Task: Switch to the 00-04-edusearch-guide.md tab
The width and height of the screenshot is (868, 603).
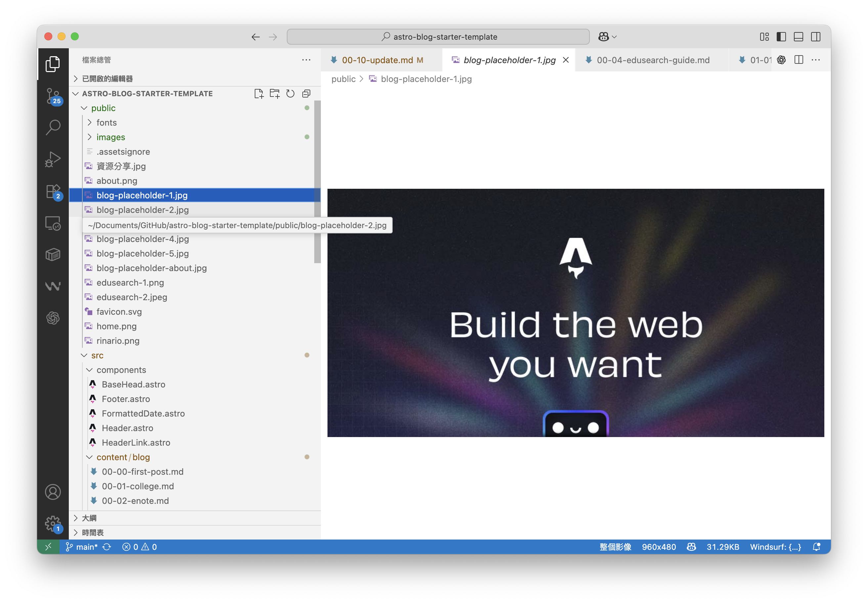Action: point(652,60)
